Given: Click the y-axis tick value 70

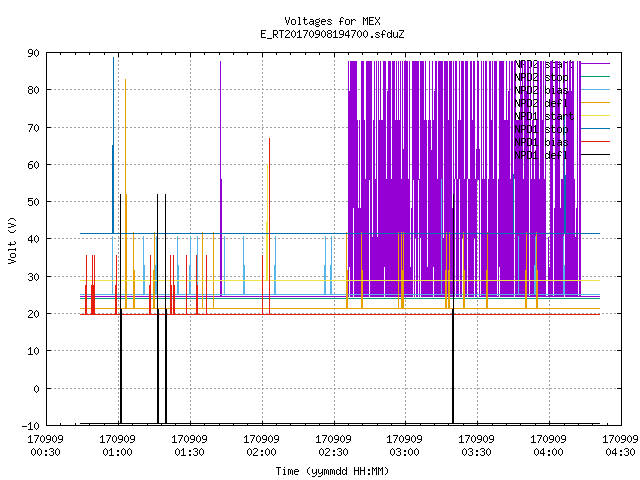Looking at the screenshot, I should coord(33,128).
